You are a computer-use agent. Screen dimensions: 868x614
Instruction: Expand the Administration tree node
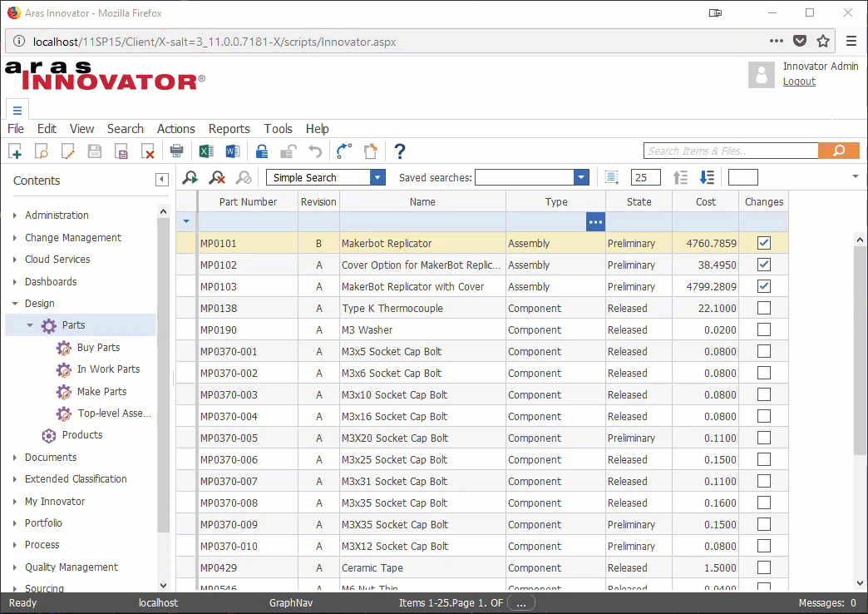[15, 215]
